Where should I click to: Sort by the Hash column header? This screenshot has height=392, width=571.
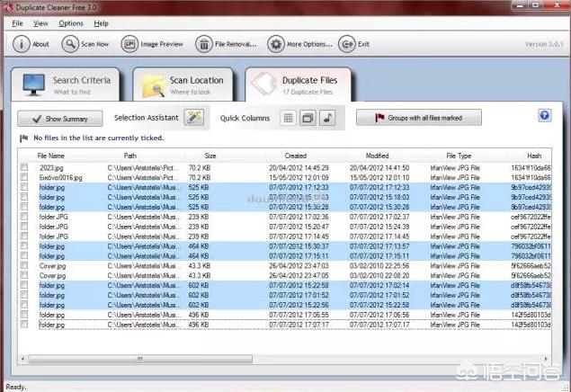pyautogui.click(x=534, y=156)
